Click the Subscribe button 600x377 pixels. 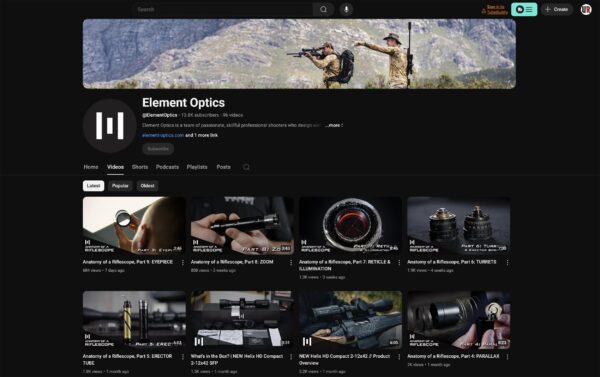(158, 149)
